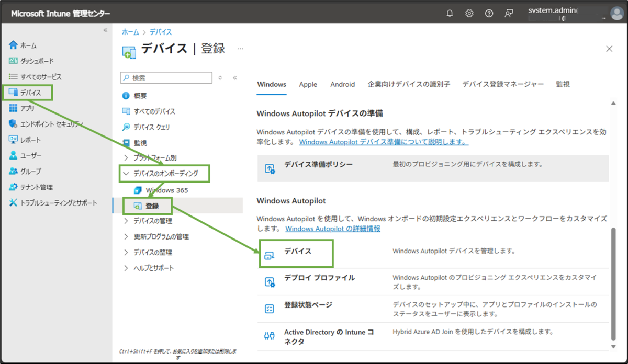Image resolution: width=628 pixels, height=364 pixels.
Task: Open account avatar in top right
Action: pyautogui.click(x=616, y=14)
